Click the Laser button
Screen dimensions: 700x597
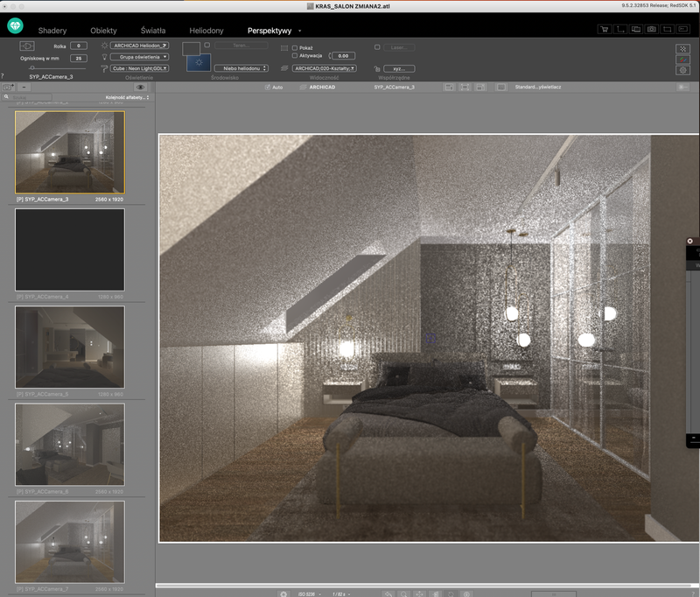coord(399,47)
